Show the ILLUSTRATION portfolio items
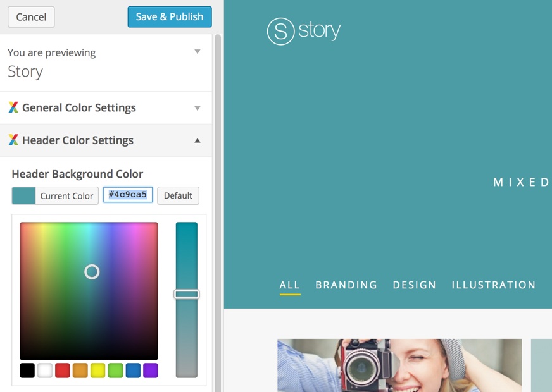This screenshot has height=392, width=552. 494,285
